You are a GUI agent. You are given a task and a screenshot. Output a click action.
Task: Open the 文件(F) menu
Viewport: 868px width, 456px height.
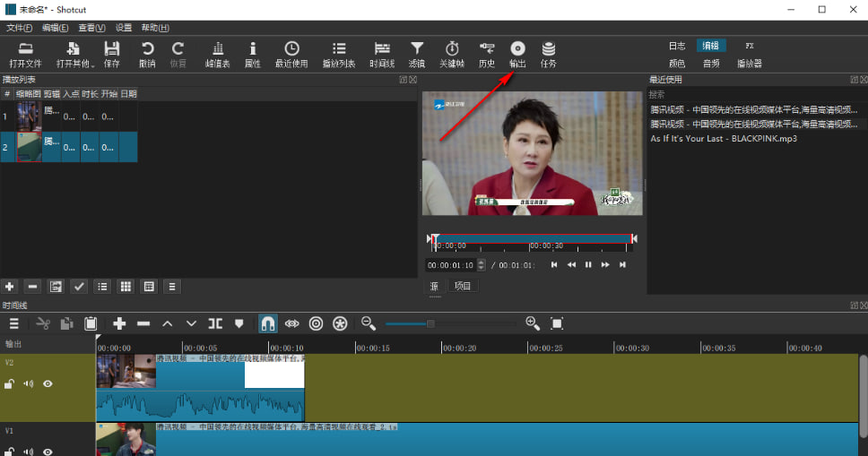[x=20, y=28]
